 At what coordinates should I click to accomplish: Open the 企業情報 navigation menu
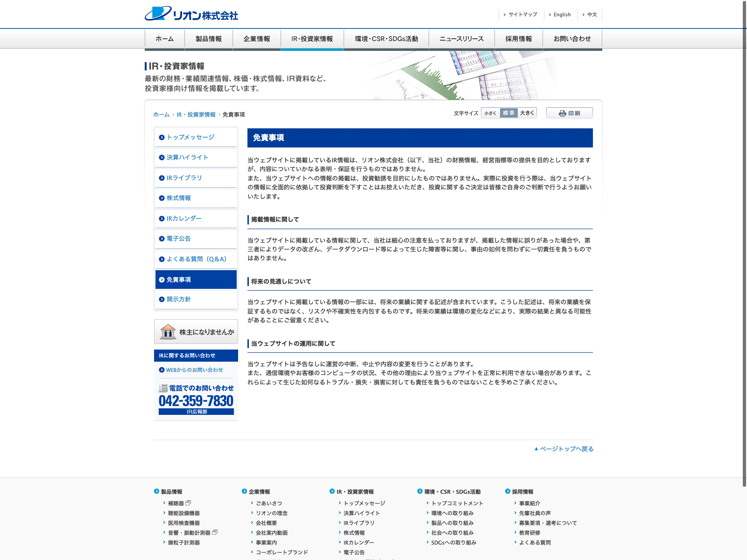[x=257, y=39]
